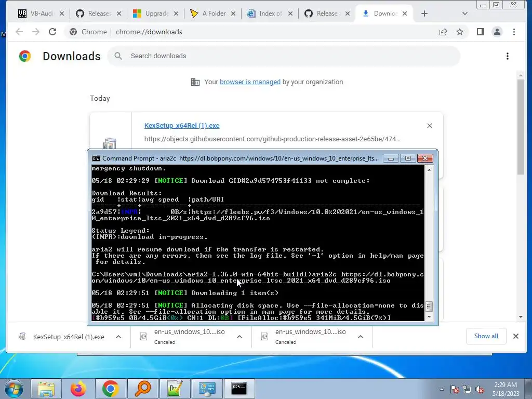The image size is (532, 399).
Task: Close the Downloads tab
Action: coord(404,14)
